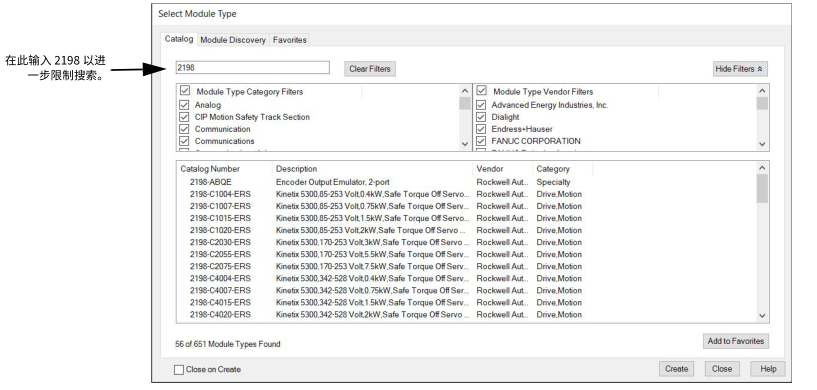Click the vendor filter list up arrow
817x390 pixels.
[x=762, y=91]
